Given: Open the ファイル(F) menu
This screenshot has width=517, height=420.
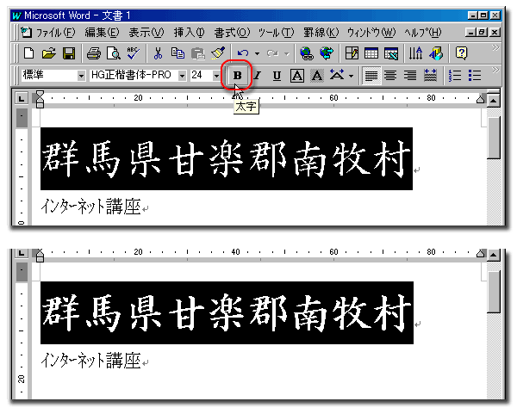Looking at the screenshot, I should point(55,33).
